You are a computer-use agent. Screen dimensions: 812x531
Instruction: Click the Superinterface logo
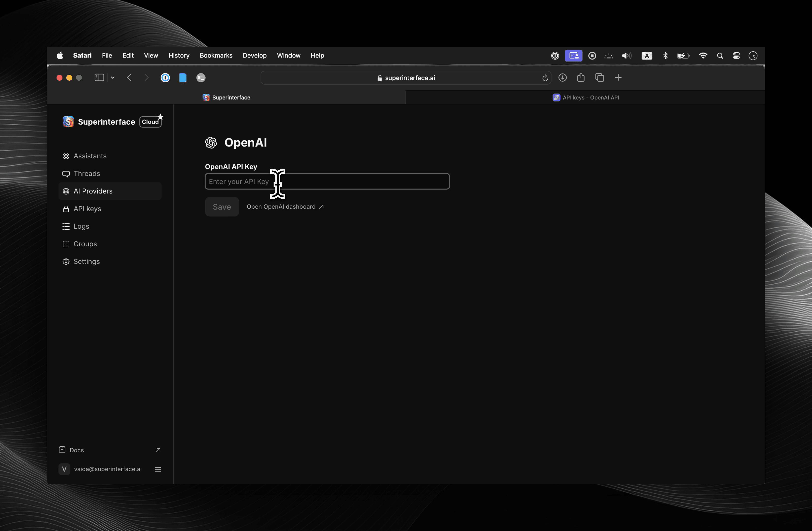tap(68, 121)
